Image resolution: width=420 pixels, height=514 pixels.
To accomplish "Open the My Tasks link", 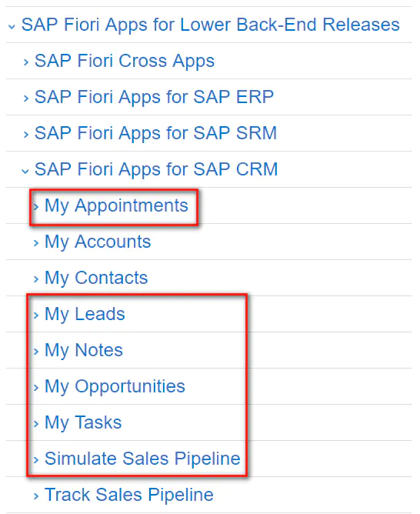I will (83, 423).
